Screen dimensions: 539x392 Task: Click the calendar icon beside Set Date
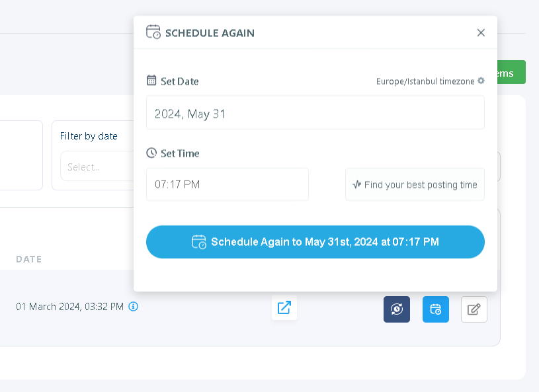point(151,81)
